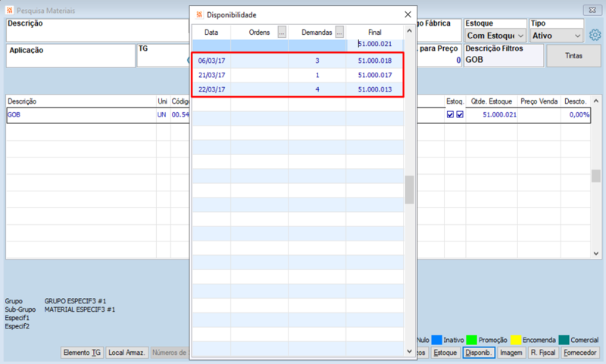Click the Disponibilidade scrollbar down arrow
Screen dimensions: 606x364
[x=409, y=351]
